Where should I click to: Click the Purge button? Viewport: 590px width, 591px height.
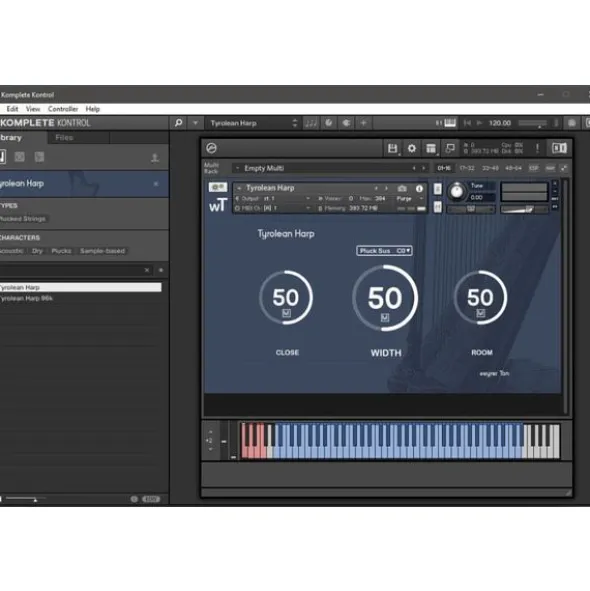click(x=404, y=199)
